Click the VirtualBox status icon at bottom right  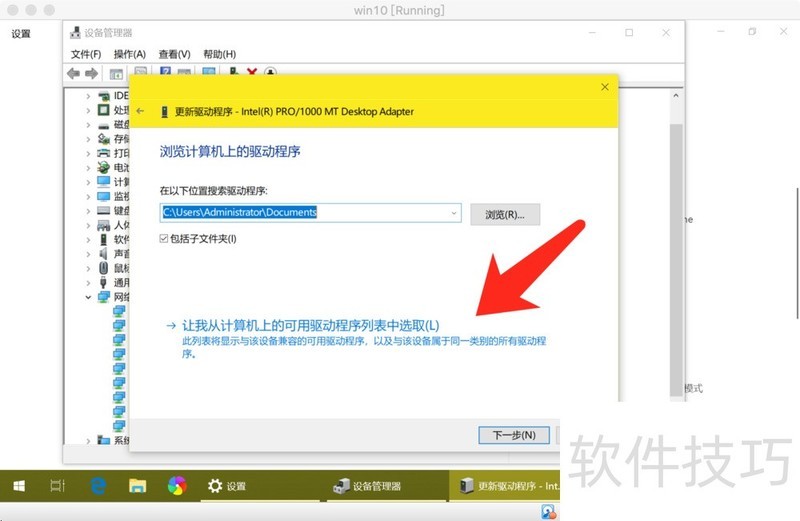pos(548,512)
